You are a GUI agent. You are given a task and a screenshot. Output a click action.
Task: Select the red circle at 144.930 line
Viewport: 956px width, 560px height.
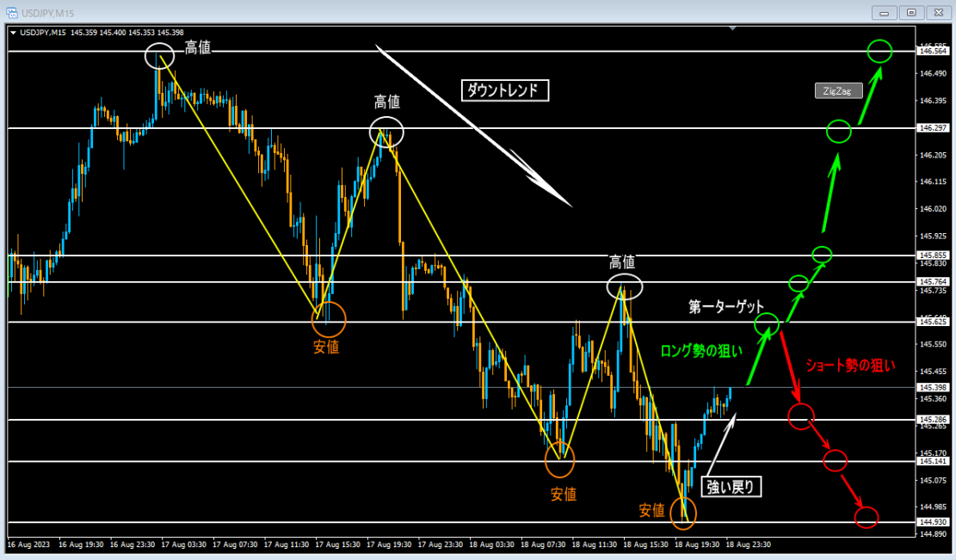tap(867, 517)
